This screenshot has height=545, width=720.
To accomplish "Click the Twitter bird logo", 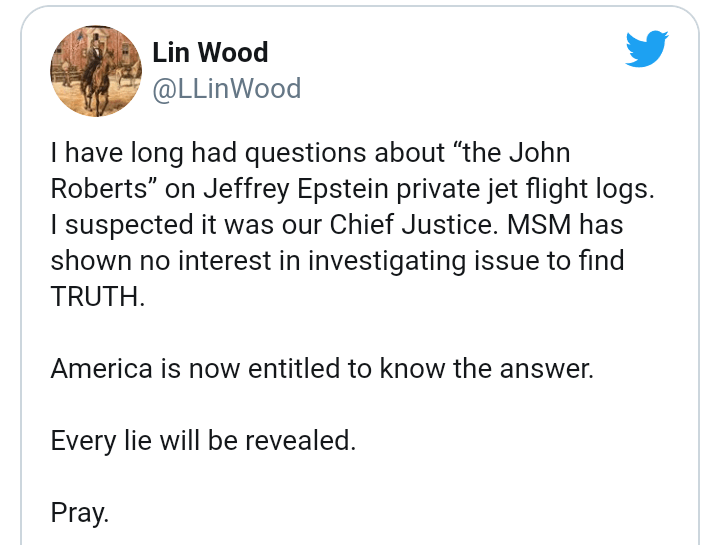I will (x=646, y=48).
